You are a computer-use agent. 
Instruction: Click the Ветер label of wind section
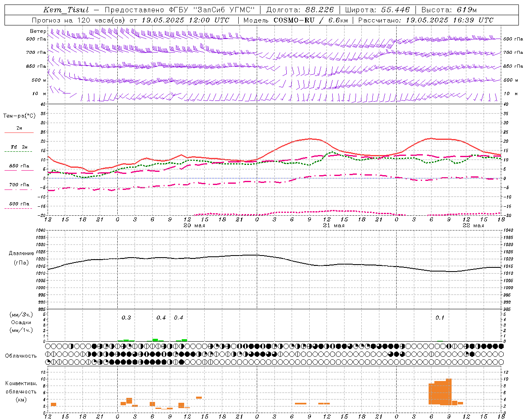point(38,31)
